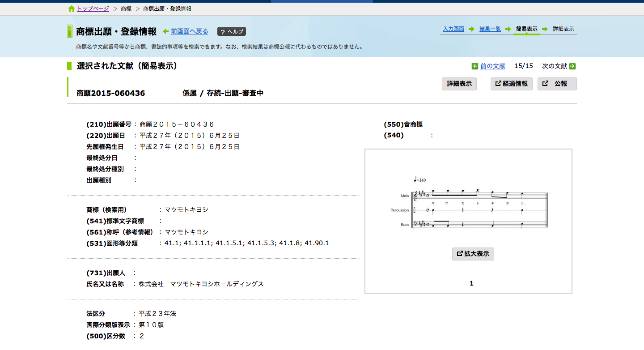
Task: Click the 商標 breadcrumb entry
Action: [127, 8]
